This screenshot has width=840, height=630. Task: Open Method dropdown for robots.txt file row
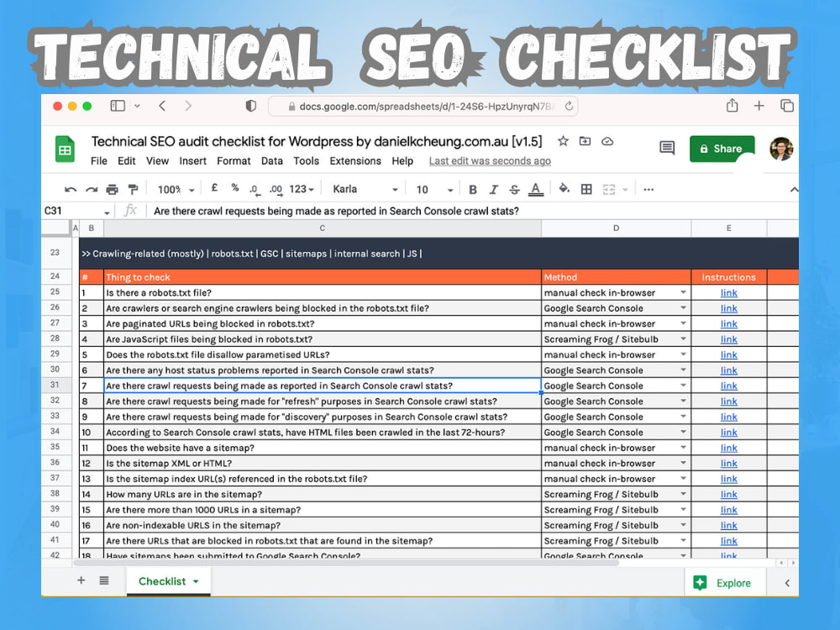coord(683,292)
